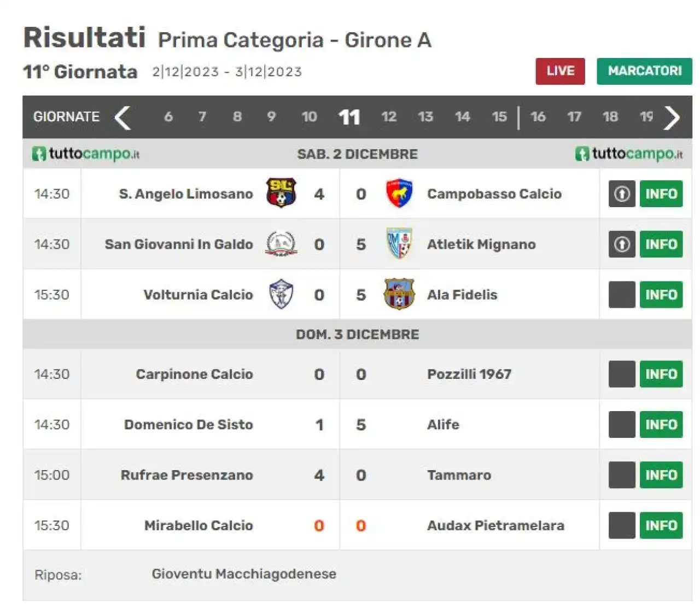The height and width of the screenshot is (615, 700).
Task: Click the Volturnia Calcio team crest
Action: [x=281, y=294]
